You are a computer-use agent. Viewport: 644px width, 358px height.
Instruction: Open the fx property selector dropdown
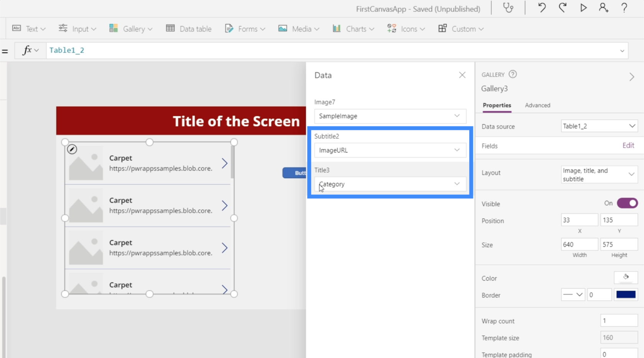pos(31,50)
